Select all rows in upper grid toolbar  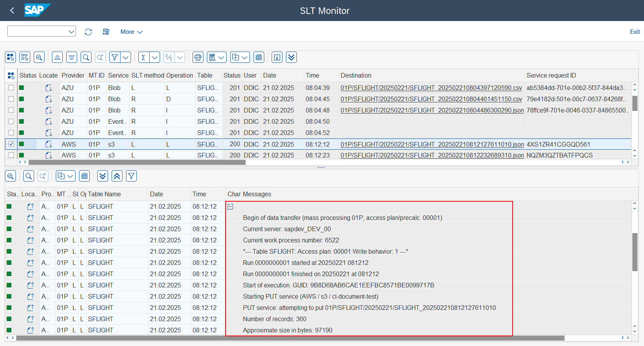click(x=10, y=57)
